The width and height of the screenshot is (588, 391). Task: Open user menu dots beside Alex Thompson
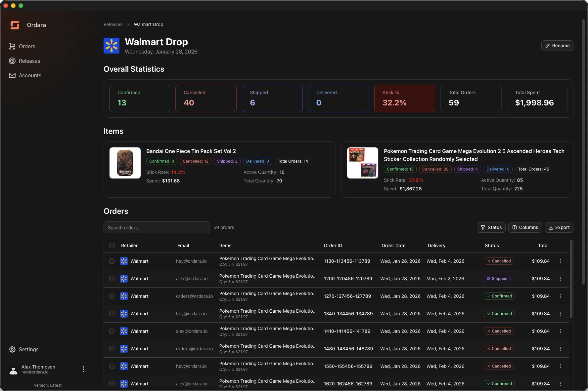click(x=83, y=369)
